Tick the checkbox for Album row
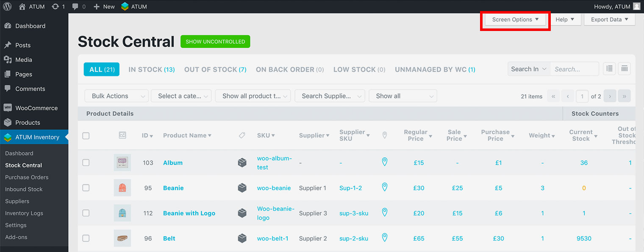644x252 pixels. pos(86,162)
